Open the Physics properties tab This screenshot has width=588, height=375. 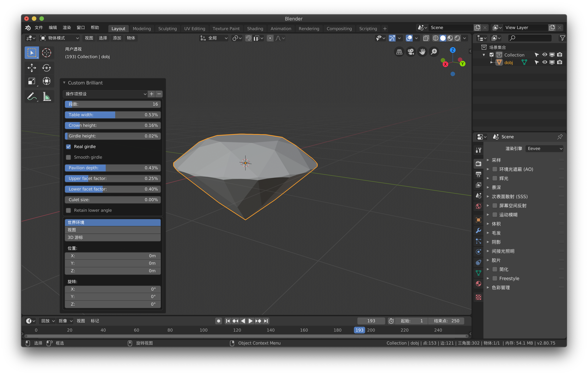click(478, 252)
